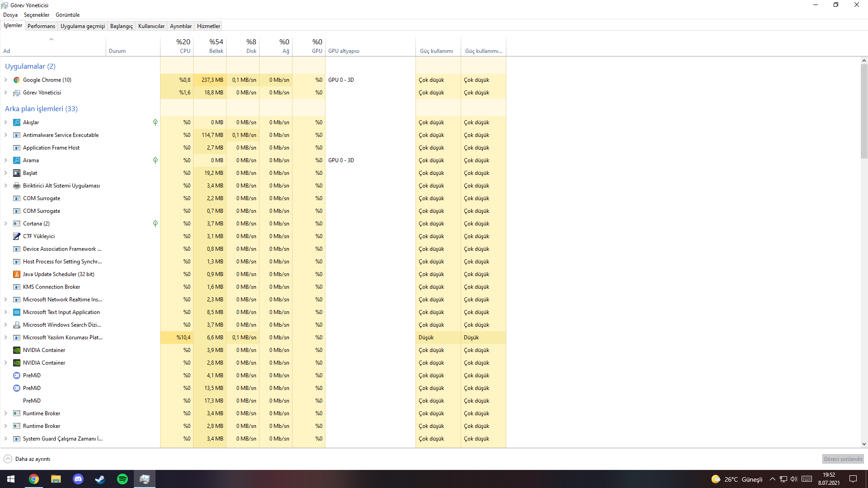The image size is (868, 488).
Task: Click the scrollbar down arrow
Action: 864,444
